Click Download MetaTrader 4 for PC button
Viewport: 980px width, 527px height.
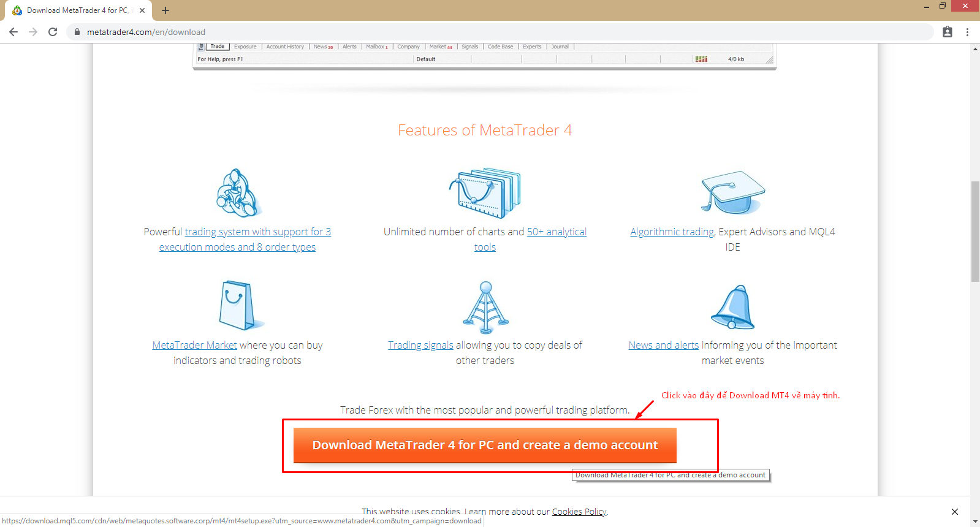click(x=485, y=445)
